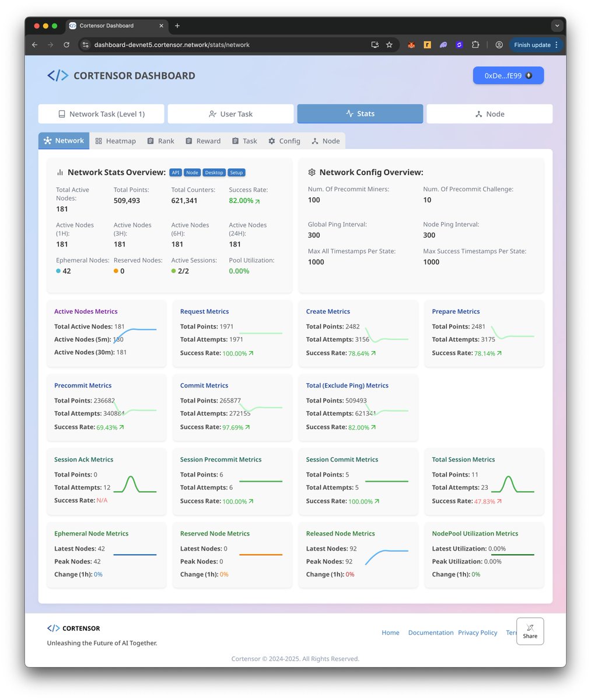Click the Cortensor Dashboard header logo
This screenshot has height=700, width=591.
pyautogui.click(x=121, y=75)
